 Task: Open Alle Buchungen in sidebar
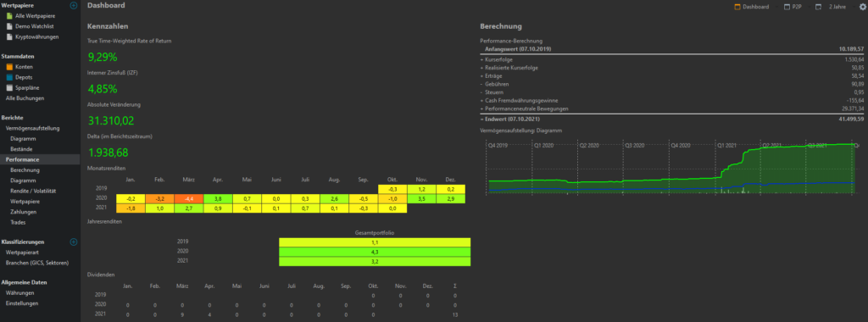click(25, 98)
